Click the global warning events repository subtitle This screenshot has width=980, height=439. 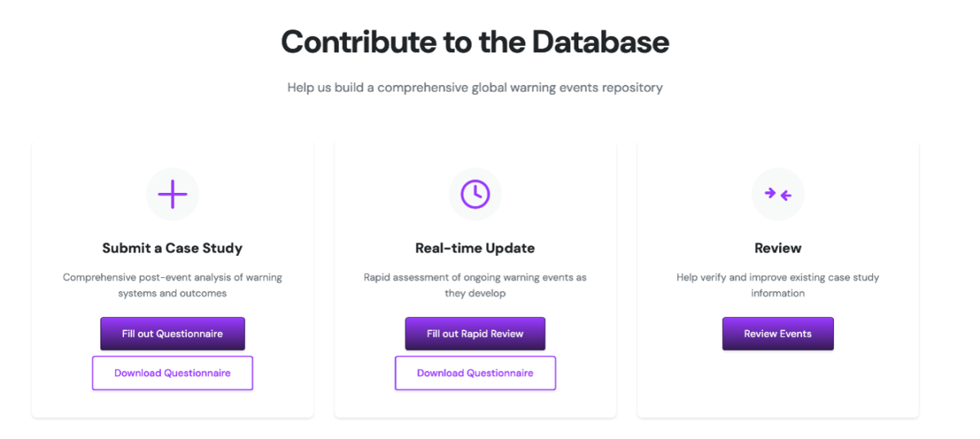click(475, 87)
